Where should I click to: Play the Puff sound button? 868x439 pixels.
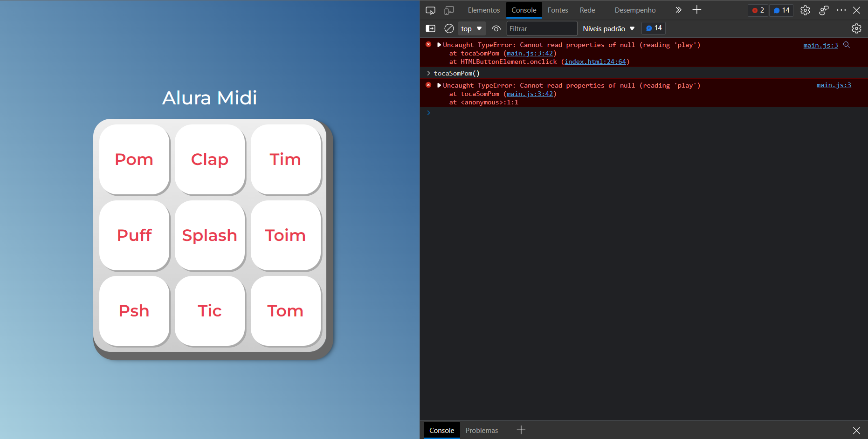[x=134, y=235]
